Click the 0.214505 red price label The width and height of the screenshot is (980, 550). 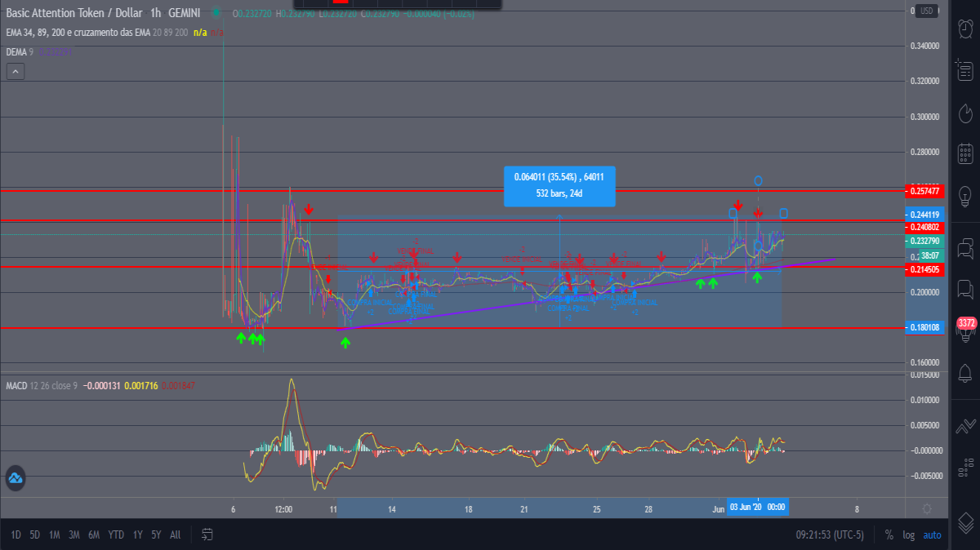click(923, 269)
